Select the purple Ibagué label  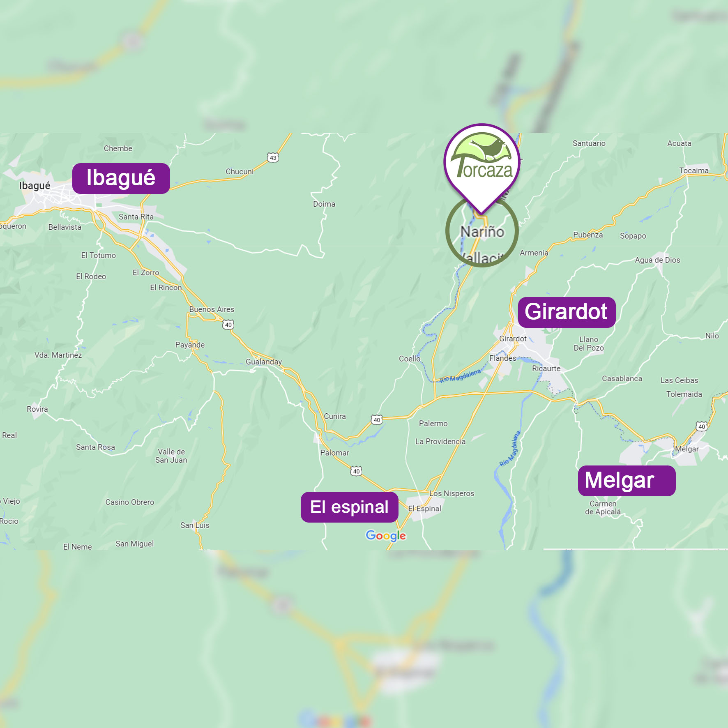[x=121, y=178]
